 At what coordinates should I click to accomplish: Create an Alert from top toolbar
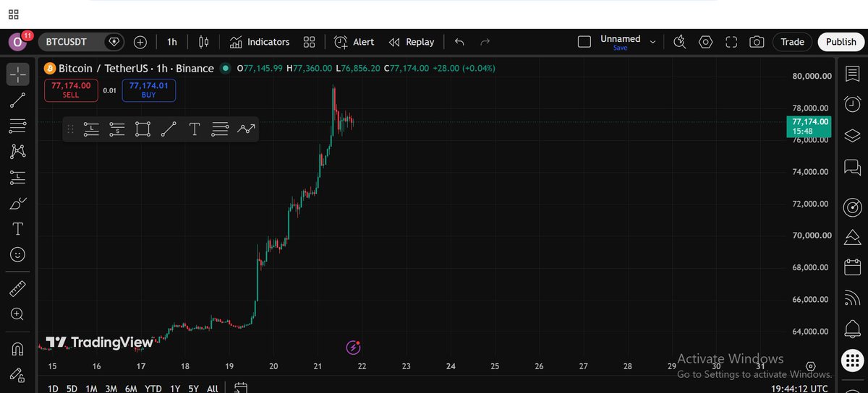354,42
